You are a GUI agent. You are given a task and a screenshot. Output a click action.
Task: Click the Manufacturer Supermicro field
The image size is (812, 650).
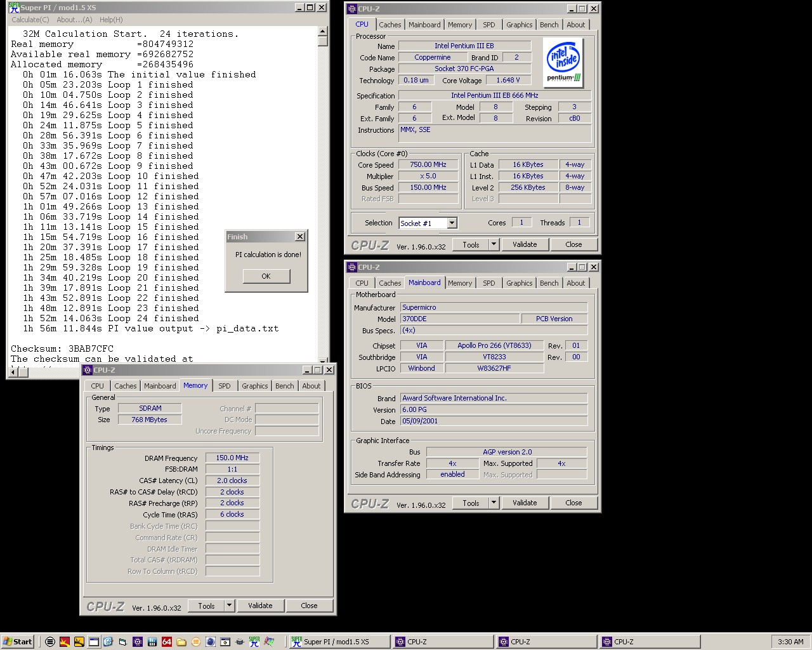pyautogui.click(x=494, y=307)
